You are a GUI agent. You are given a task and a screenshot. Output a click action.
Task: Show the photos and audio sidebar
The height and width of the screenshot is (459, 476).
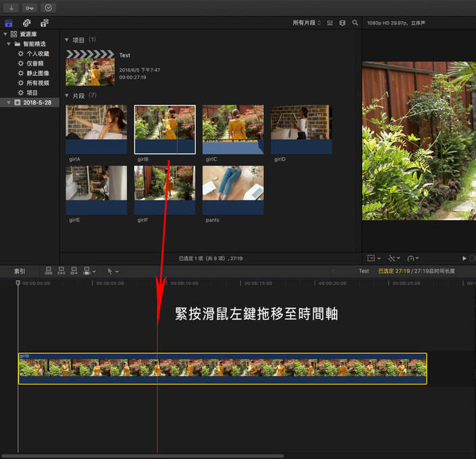tap(26, 23)
